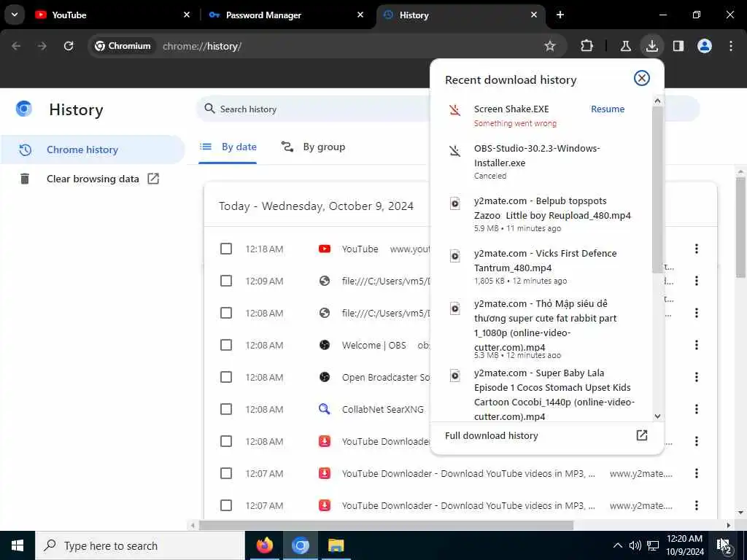The width and height of the screenshot is (747, 560).
Task: Check the CollabNet SearXNG entry checkbox
Action: 226,409
